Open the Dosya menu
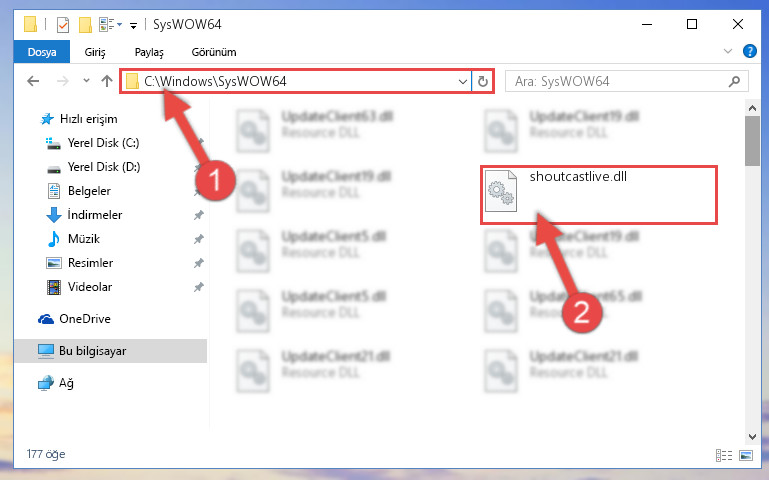The width and height of the screenshot is (769, 480). [x=42, y=52]
